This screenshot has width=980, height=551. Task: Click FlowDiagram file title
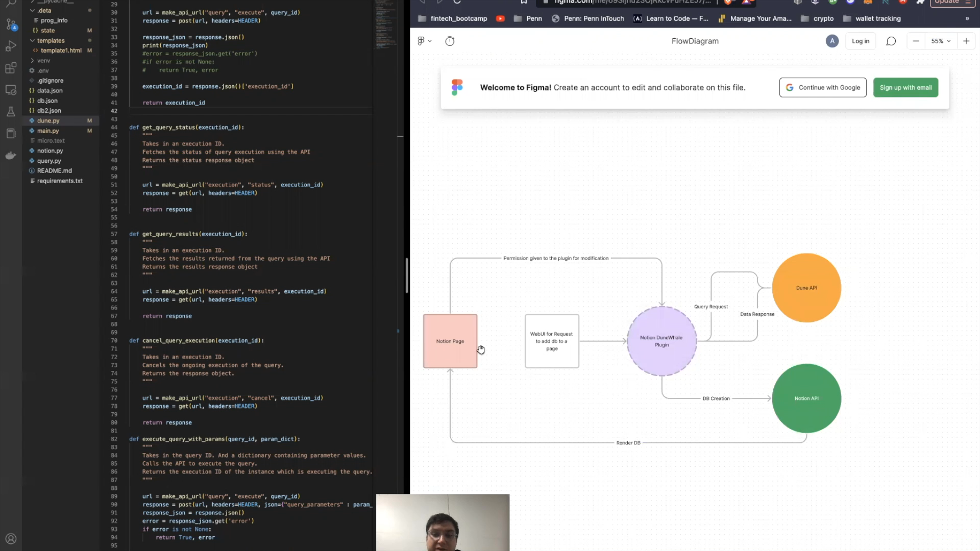(695, 41)
